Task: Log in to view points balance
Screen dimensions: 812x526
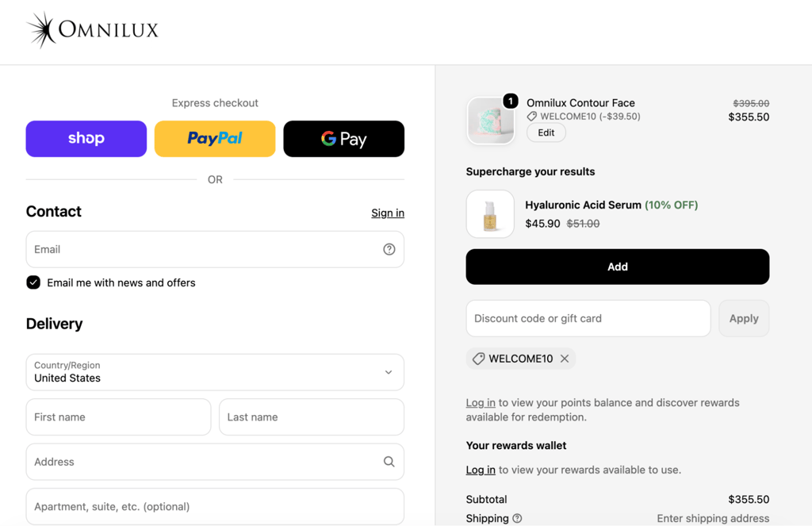Action: click(481, 403)
